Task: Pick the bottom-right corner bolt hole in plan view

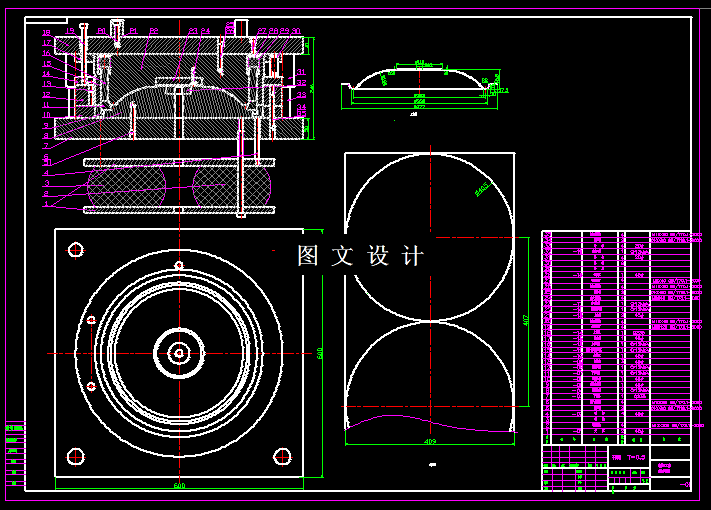Action: coord(282,457)
